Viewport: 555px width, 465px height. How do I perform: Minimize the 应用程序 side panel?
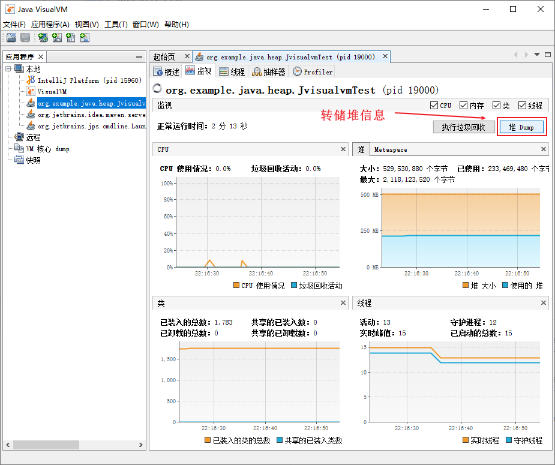[139, 57]
